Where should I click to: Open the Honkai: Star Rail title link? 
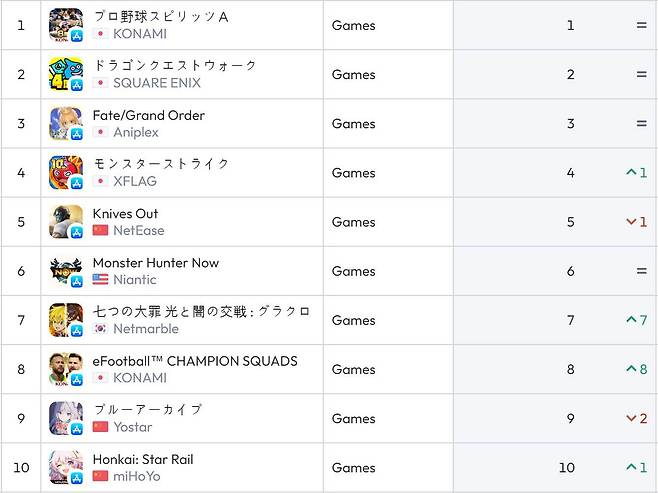142,460
